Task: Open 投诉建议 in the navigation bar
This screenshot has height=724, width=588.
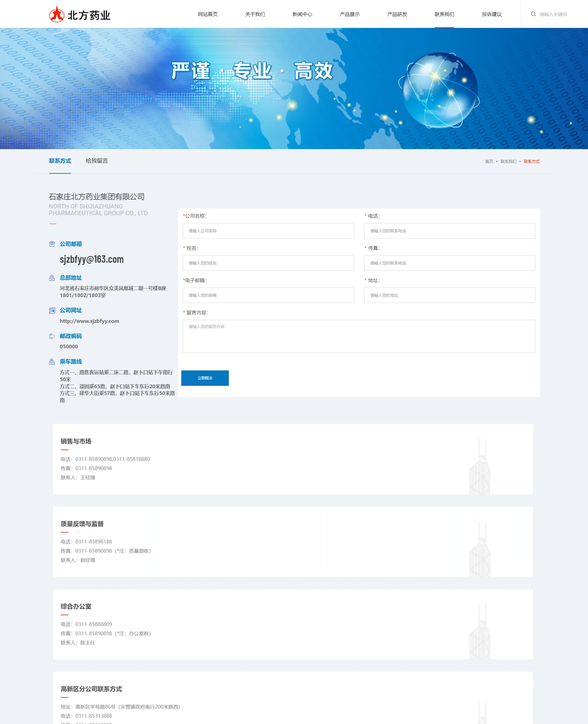Action: 492,14
